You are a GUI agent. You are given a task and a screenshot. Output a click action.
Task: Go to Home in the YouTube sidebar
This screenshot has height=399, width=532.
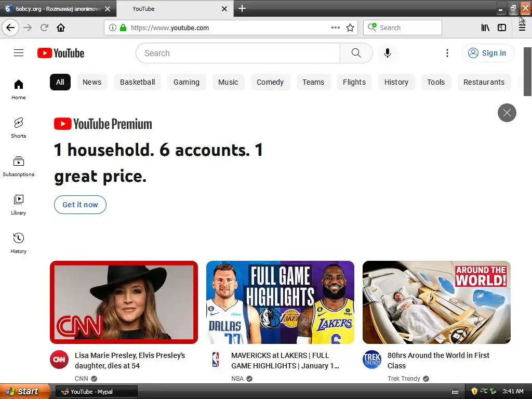tap(19, 89)
